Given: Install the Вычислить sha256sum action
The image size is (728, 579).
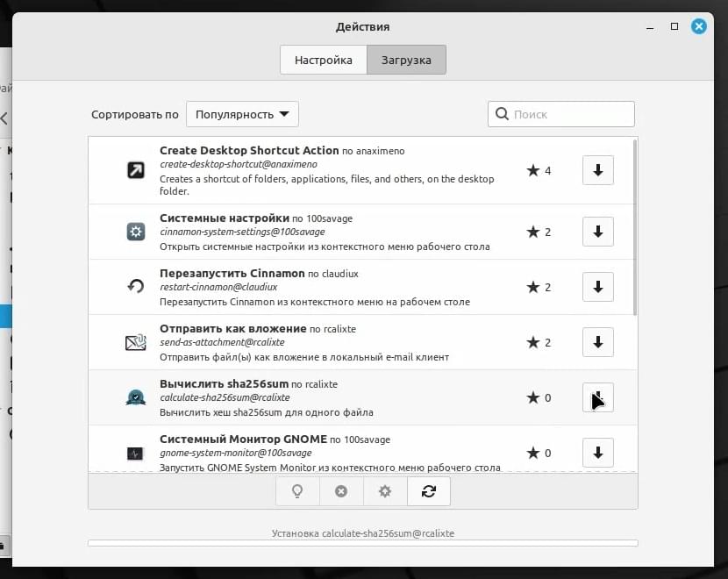Looking at the screenshot, I should coord(597,397).
